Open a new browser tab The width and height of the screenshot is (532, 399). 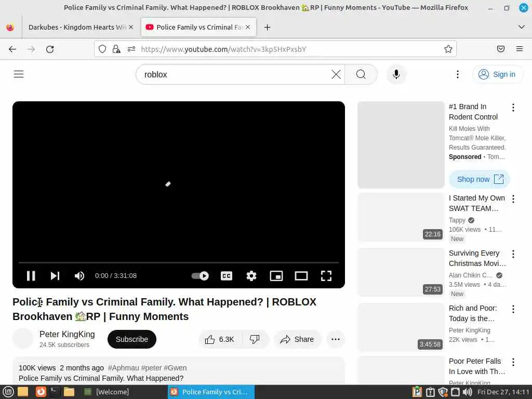click(268, 27)
